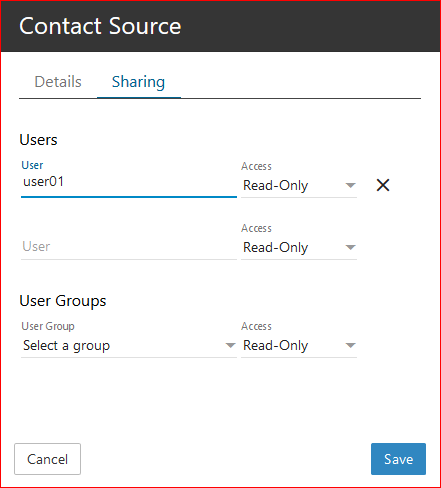Save the contact source settings

pos(398,459)
